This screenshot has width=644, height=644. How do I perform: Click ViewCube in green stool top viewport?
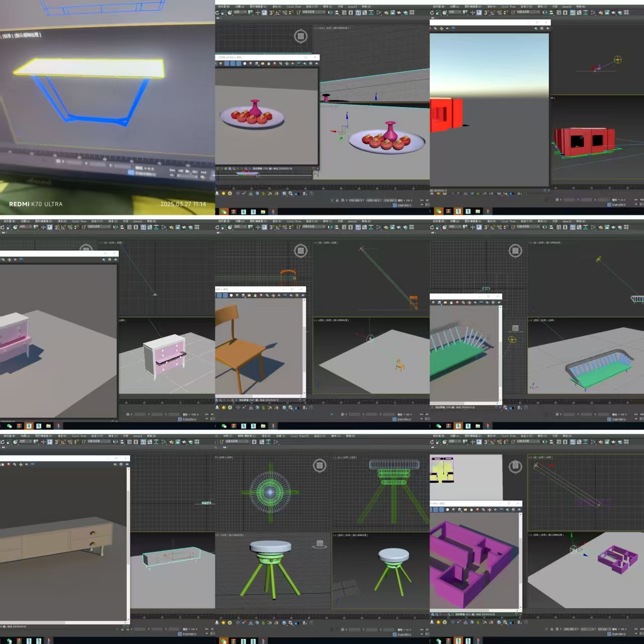coord(319,465)
